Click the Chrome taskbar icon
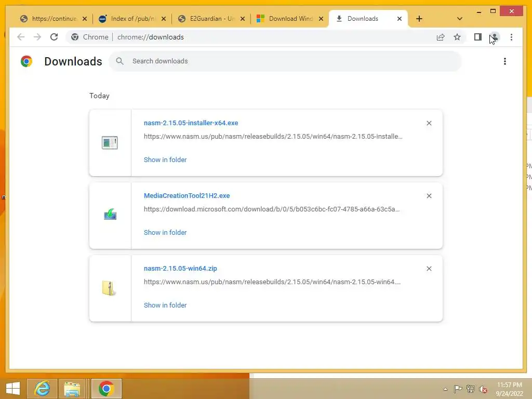The height and width of the screenshot is (399, 532). click(x=106, y=389)
